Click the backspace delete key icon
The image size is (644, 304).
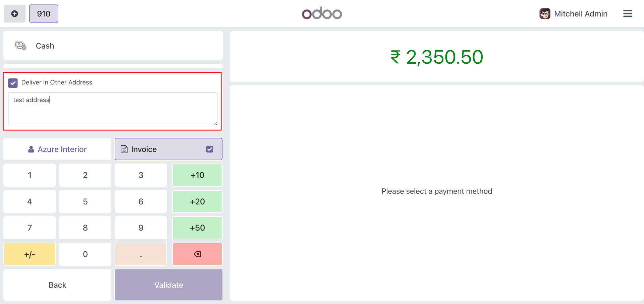[197, 254]
